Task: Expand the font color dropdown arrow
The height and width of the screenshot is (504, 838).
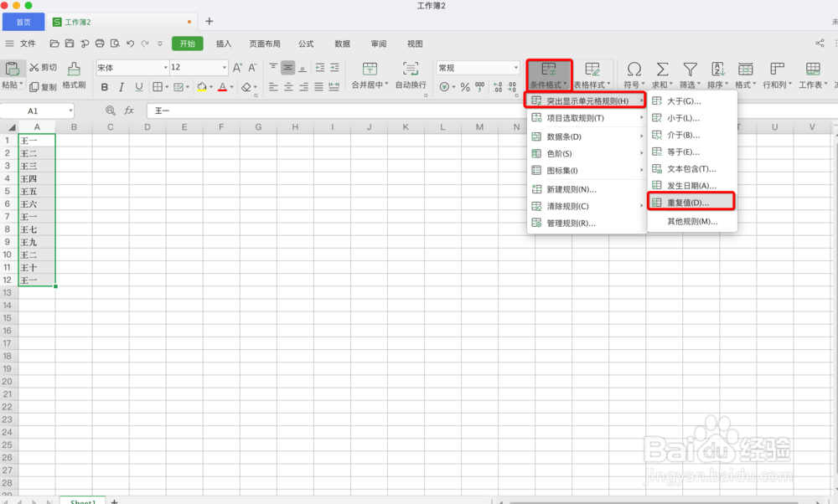Action: pos(232,87)
